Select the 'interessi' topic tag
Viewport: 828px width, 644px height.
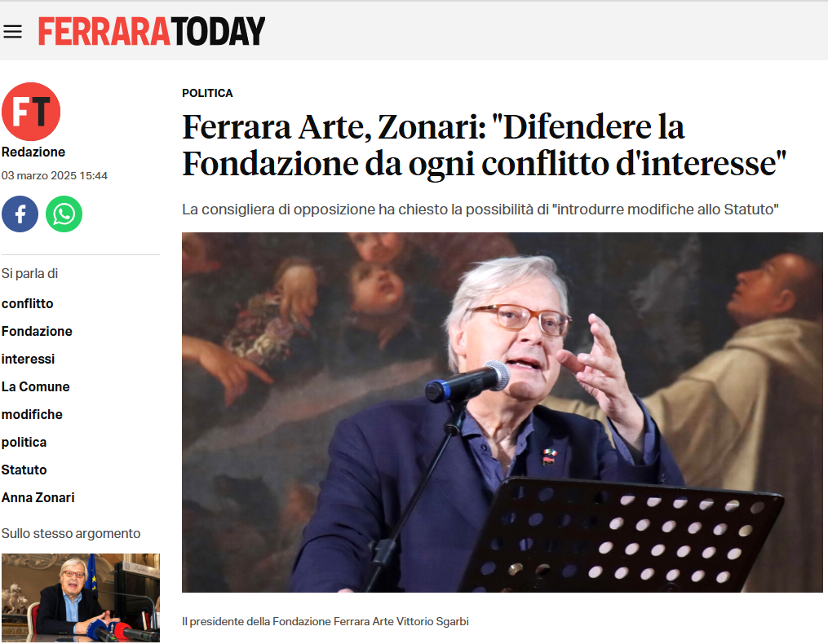coord(28,359)
